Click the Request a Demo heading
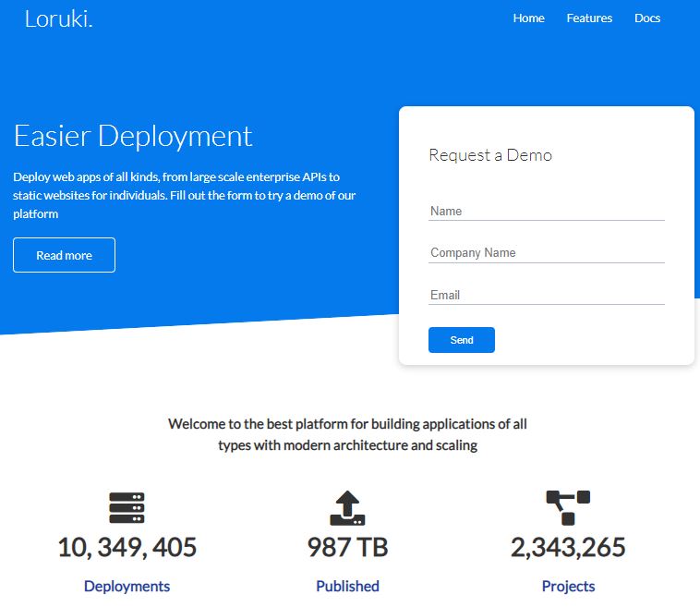This screenshot has width=700, height=607. click(x=490, y=155)
